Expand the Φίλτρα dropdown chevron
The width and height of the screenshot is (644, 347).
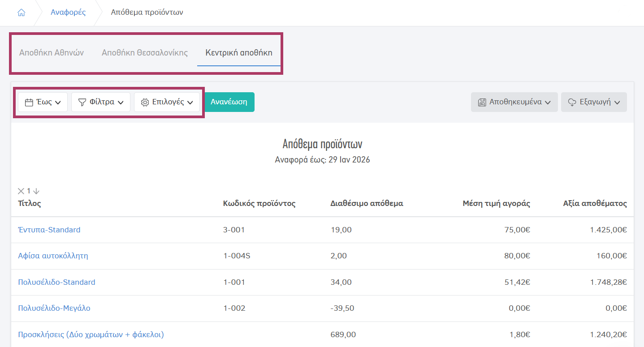click(x=121, y=103)
